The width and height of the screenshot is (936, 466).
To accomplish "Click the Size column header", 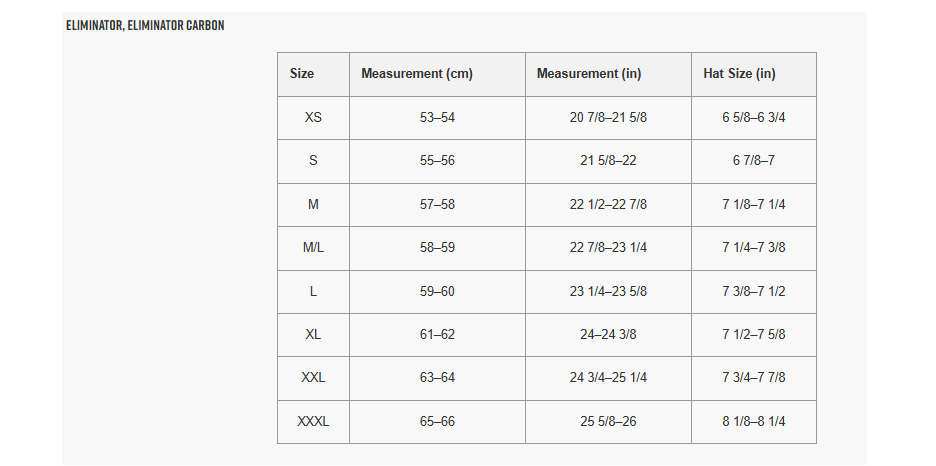I will tap(302, 74).
